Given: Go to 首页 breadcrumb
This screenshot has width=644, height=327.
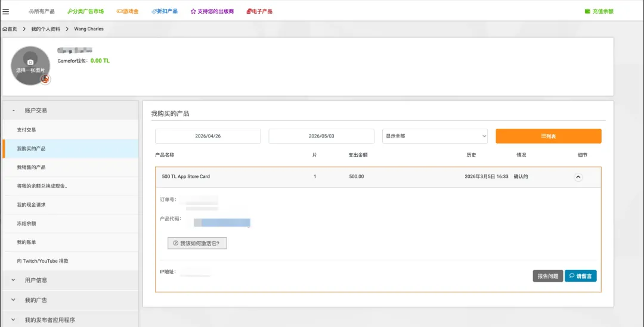Looking at the screenshot, I should click(x=10, y=29).
